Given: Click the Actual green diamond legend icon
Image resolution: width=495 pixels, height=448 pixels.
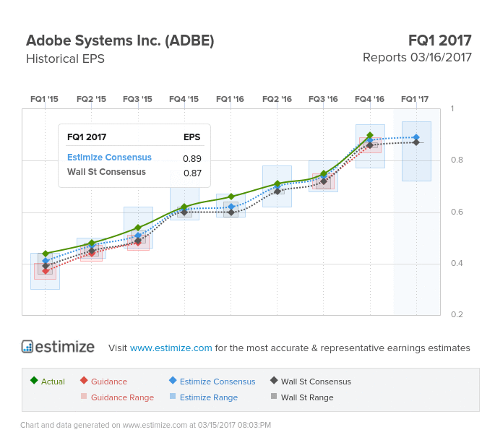Looking at the screenshot, I should pyautogui.click(x=34, y=380).
